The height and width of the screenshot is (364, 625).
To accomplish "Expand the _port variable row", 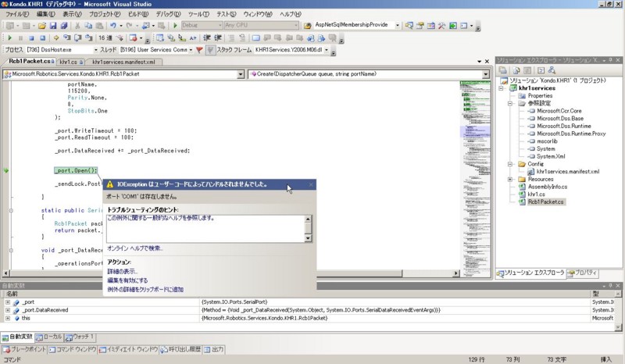I will click(x=8, y=302).
